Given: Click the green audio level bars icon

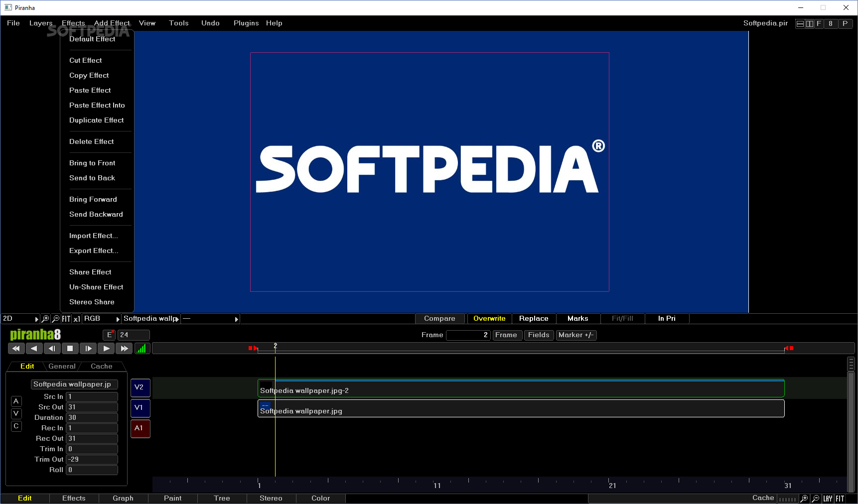Looking at the screenshot, I should (x=142, y=349).
